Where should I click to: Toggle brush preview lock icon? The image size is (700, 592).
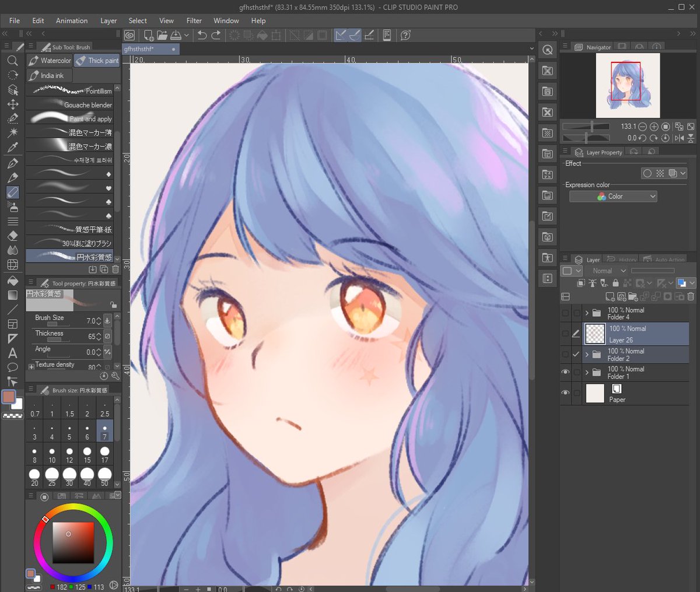point(113,304)
